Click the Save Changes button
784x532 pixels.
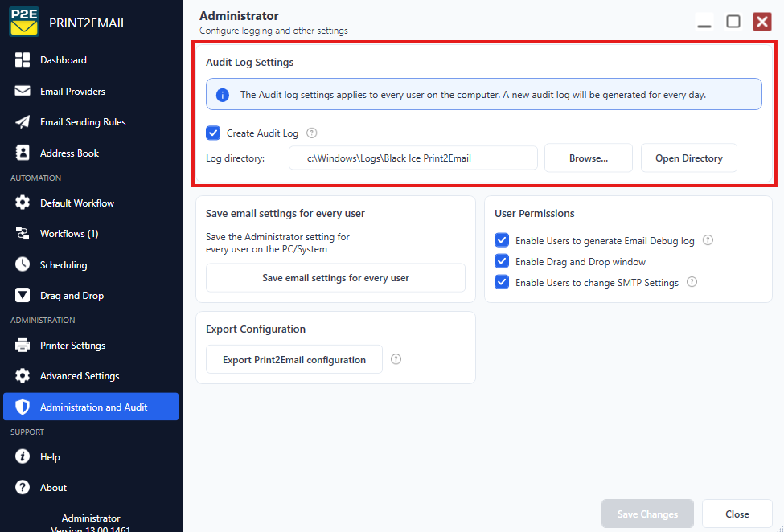647,514
